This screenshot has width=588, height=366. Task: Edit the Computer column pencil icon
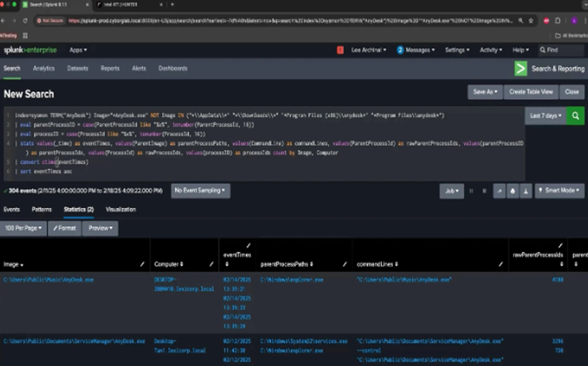(211, 264)
